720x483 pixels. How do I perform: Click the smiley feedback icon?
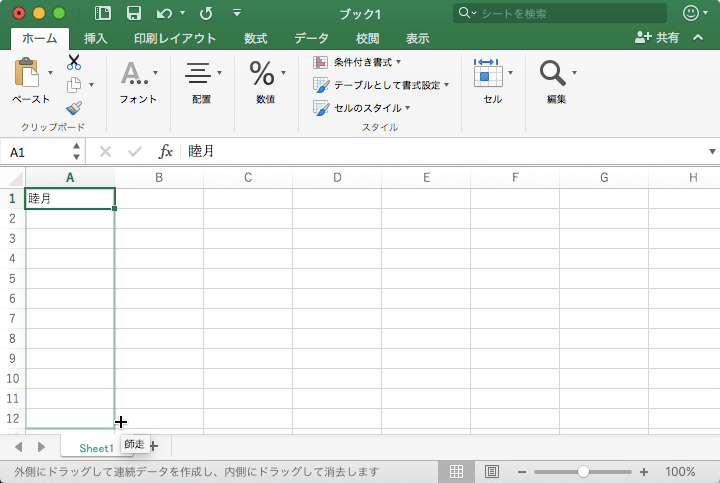click(691, 13)
